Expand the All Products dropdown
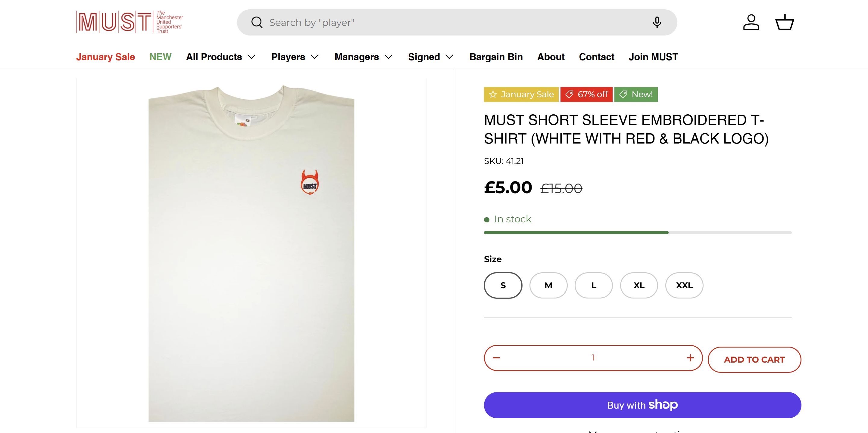Image resolution: width=868 pixels, height=433 pixels. pos(221,57)
